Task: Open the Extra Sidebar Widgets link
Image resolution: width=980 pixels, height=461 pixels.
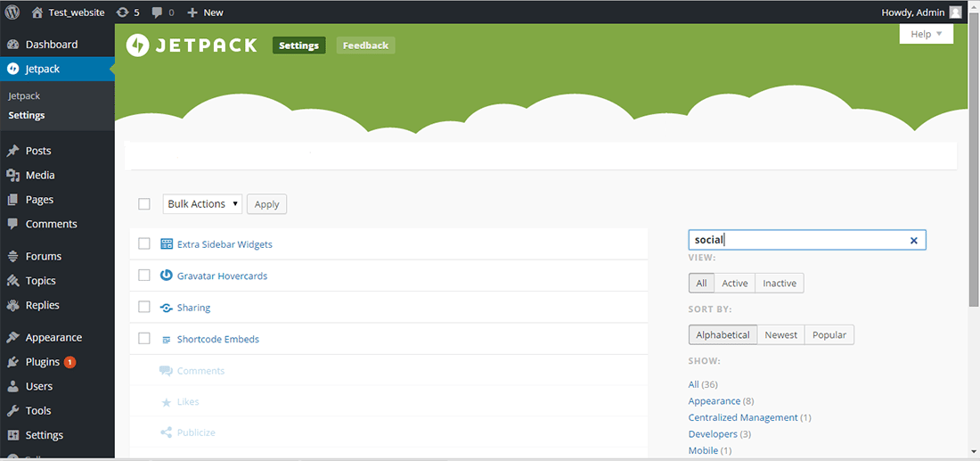Action: (x=225, y=244)
